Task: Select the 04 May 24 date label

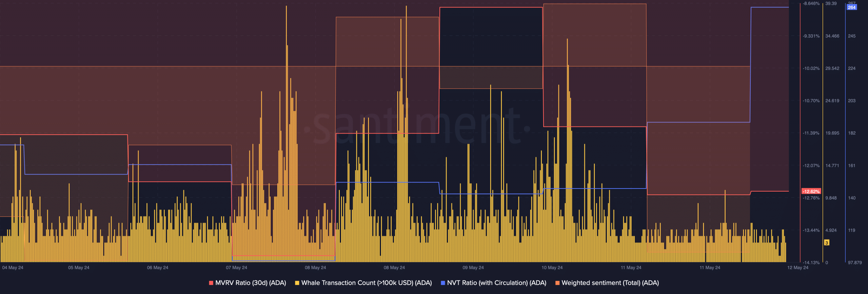Action: [x=13, y=268]
